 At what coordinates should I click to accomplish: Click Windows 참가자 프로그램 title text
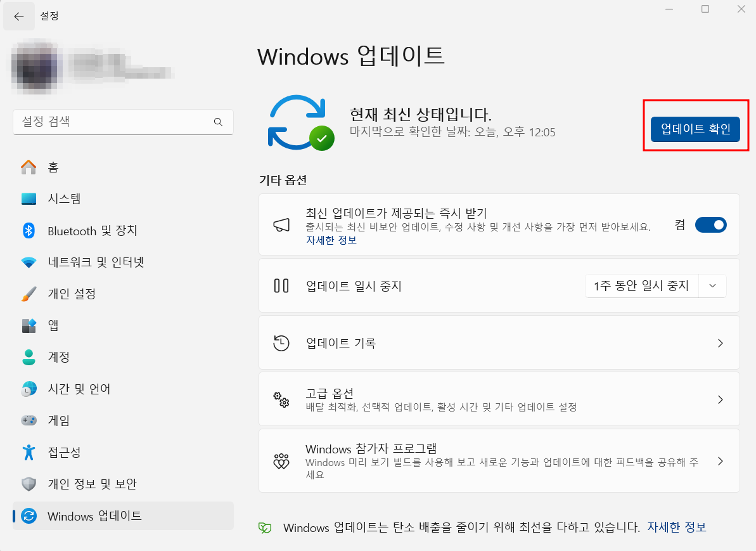click(371, 449)
